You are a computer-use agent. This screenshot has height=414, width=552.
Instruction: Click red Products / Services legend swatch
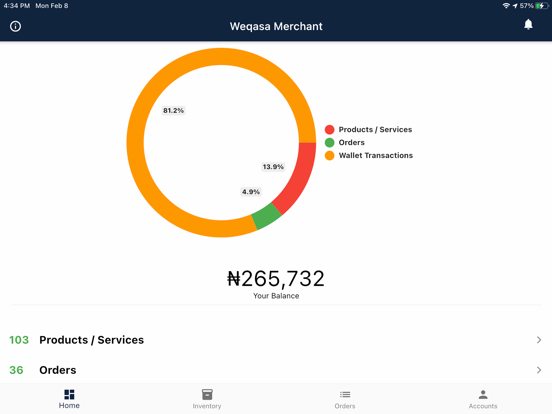(330, 130)
